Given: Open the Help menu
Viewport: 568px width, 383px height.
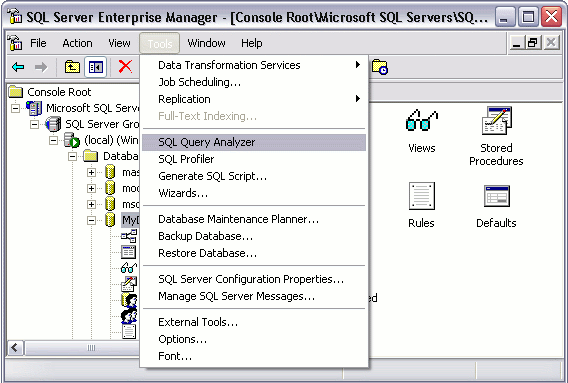Looking at the screenshot, I should 252,43.
